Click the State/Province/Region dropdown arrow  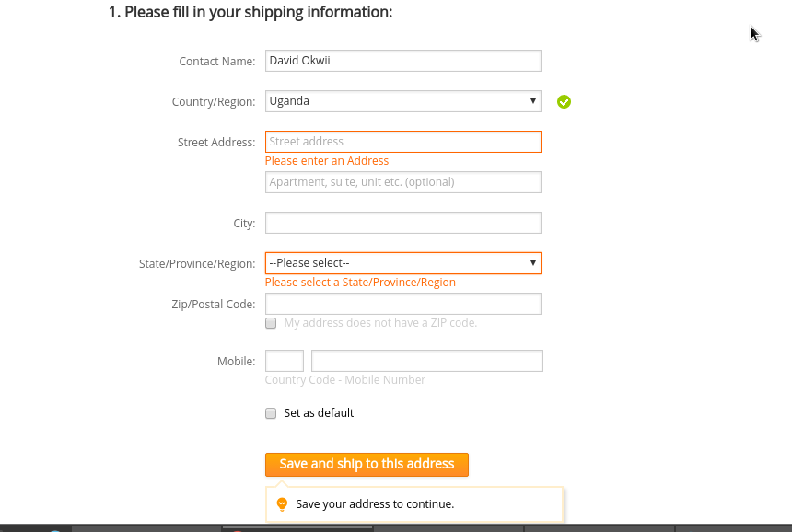pyautogui.click(x=532, y=263)
